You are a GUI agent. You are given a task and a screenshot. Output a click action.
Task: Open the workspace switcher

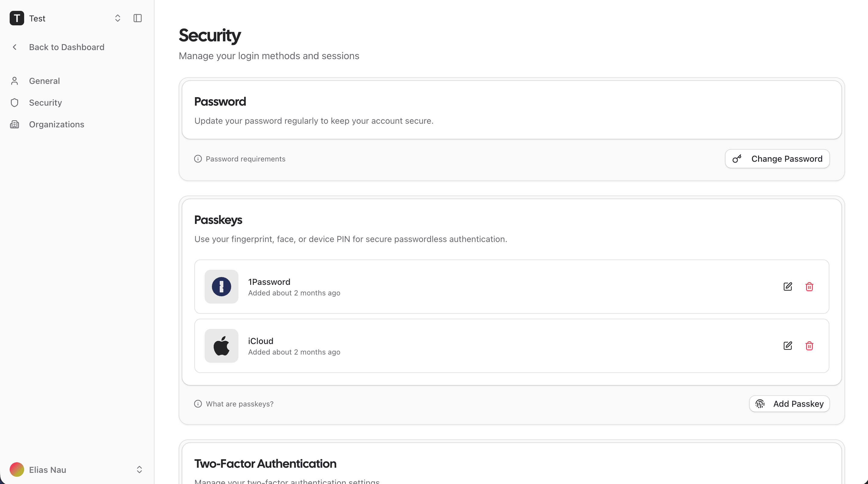click(x=118, y=18)
